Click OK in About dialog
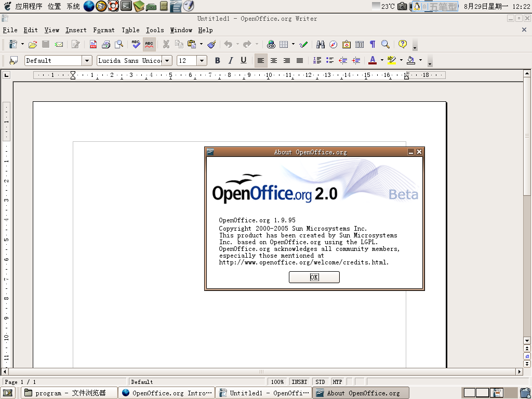This screenshot has width=532, height=399. pos(314,277)
